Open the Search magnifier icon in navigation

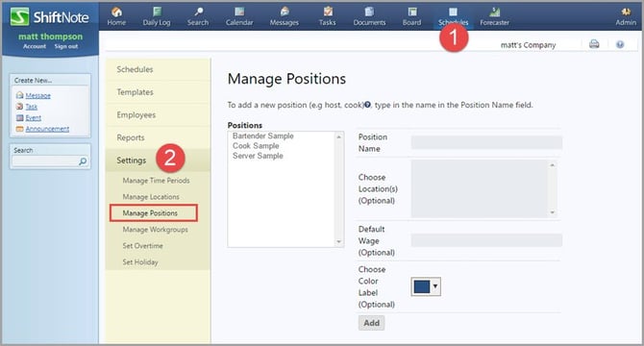[x=198, y=12]
